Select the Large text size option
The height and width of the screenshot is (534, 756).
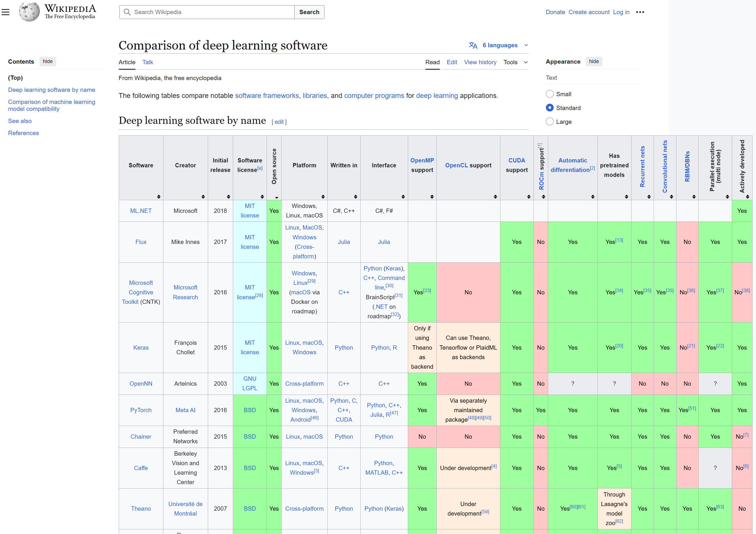click(550, 122)
